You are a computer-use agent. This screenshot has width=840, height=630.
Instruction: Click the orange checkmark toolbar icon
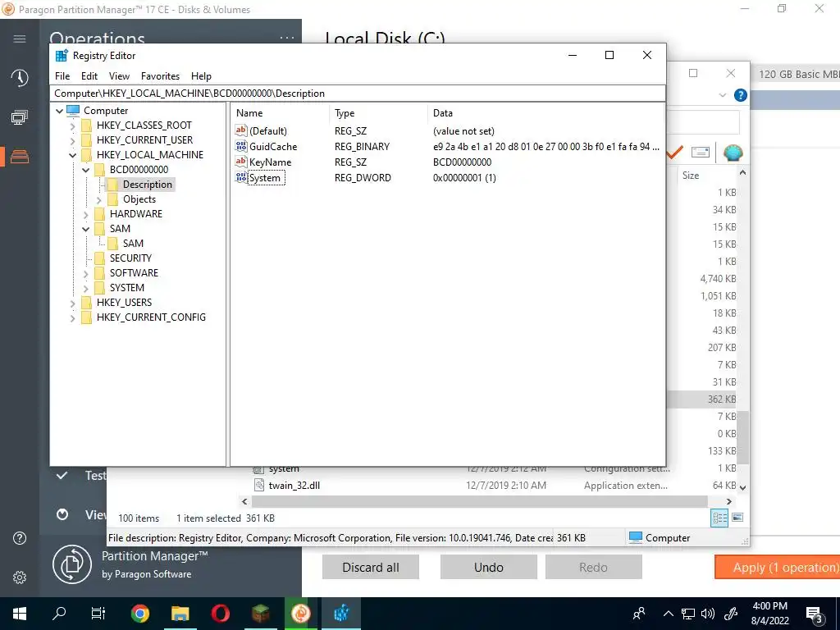(x=675, y=153)
